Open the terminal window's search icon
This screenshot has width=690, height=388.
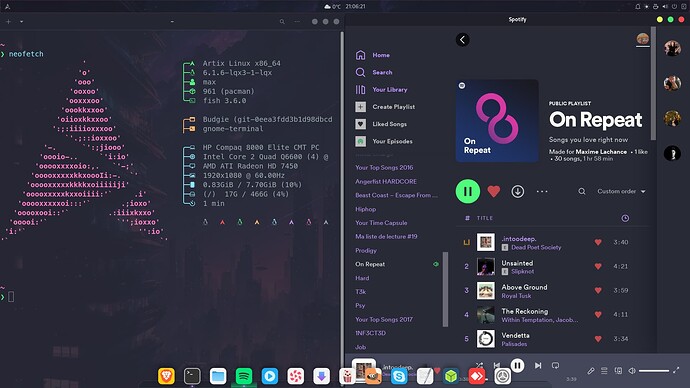(x=282, y=21)
